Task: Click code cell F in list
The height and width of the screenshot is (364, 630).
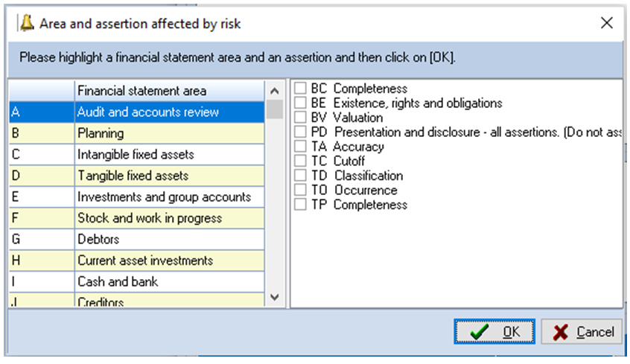Action: (x=42, y=218)
